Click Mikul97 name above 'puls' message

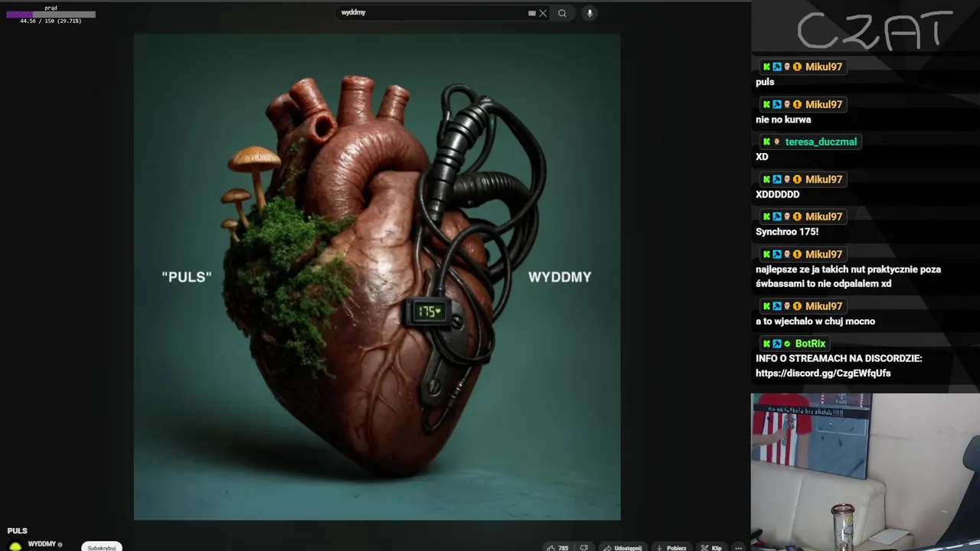824,67
